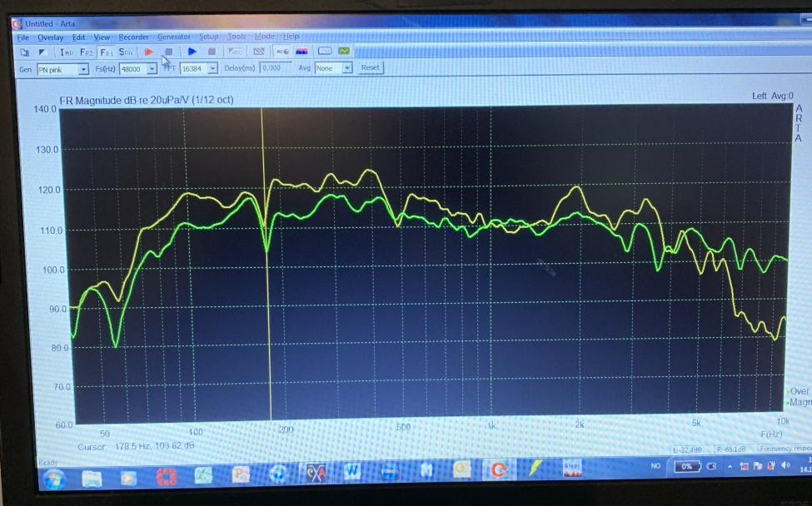Open the FFT 16384 size dropdown
812x506 pixels.
(198, 68)
